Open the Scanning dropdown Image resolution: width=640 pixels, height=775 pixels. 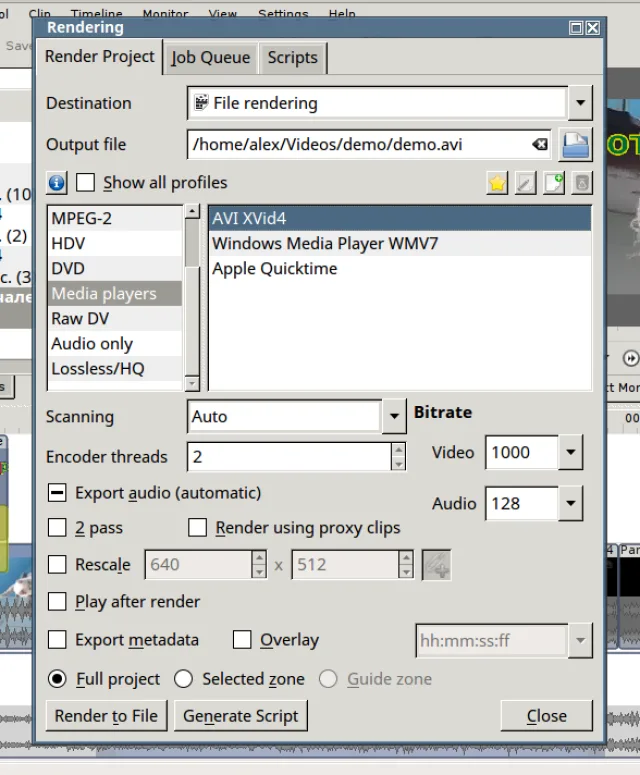point(394,416)
